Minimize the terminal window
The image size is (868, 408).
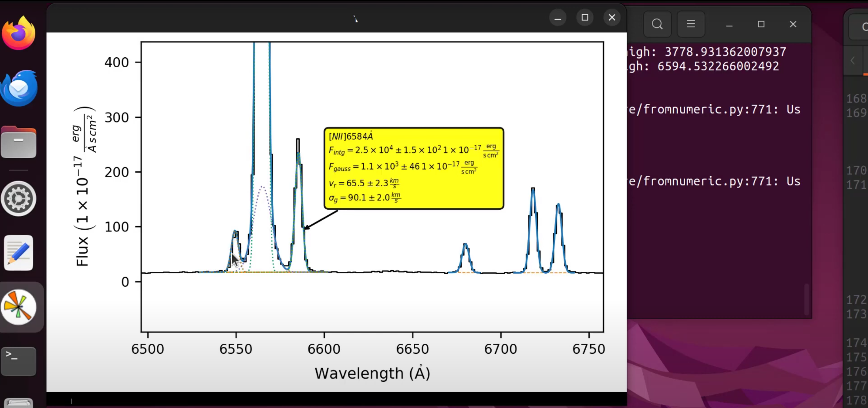tap(729, 24)
